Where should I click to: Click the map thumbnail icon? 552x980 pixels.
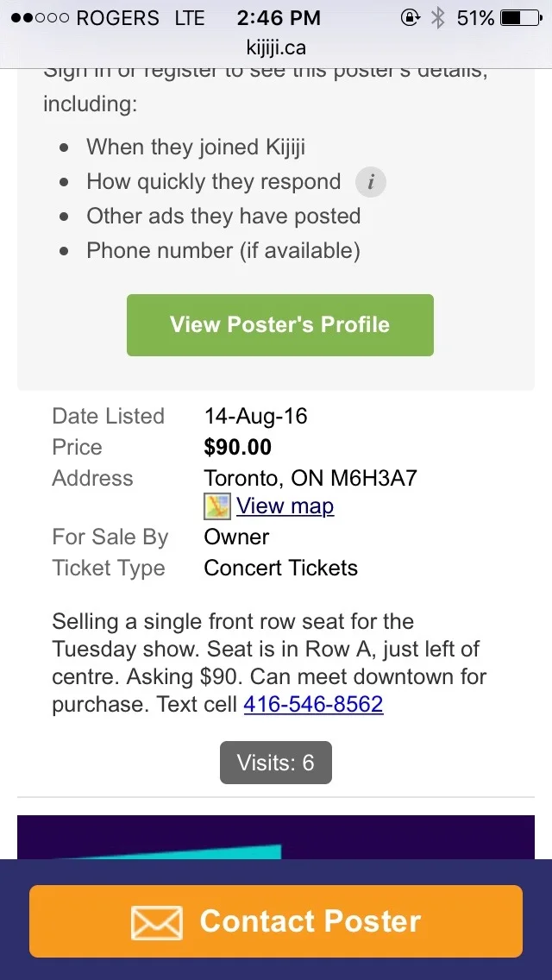point(217,506)
